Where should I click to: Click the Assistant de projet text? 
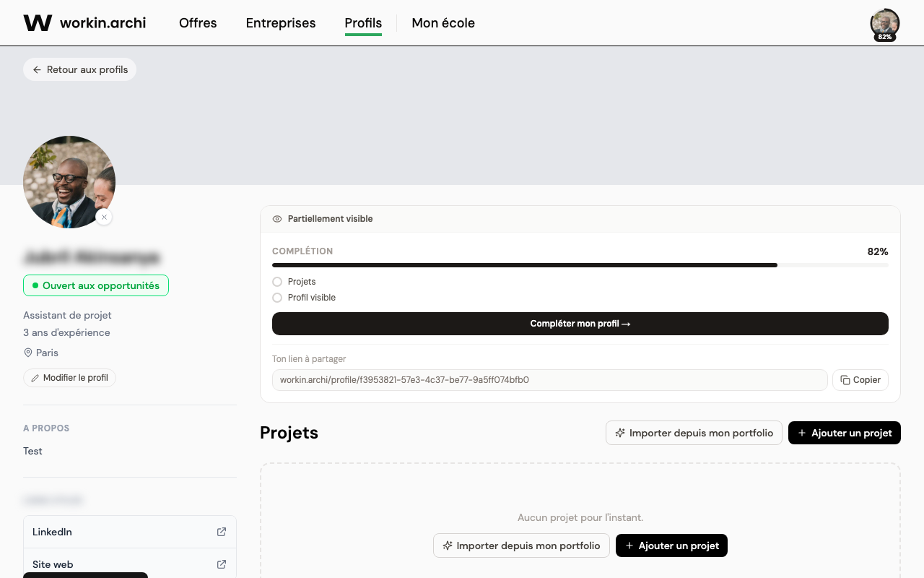[x=67, y=315]
